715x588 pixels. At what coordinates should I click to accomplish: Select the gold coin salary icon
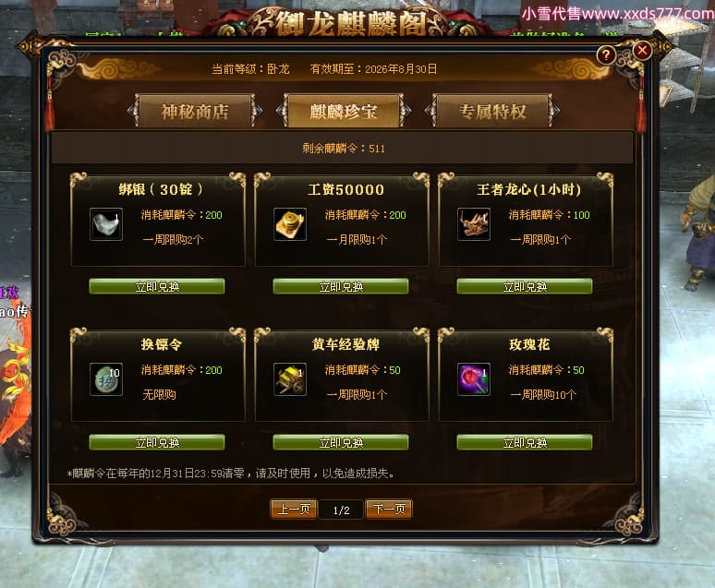point(290,224)
